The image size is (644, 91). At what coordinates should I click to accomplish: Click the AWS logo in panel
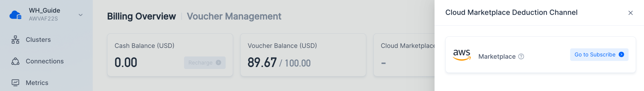[461, 55]
